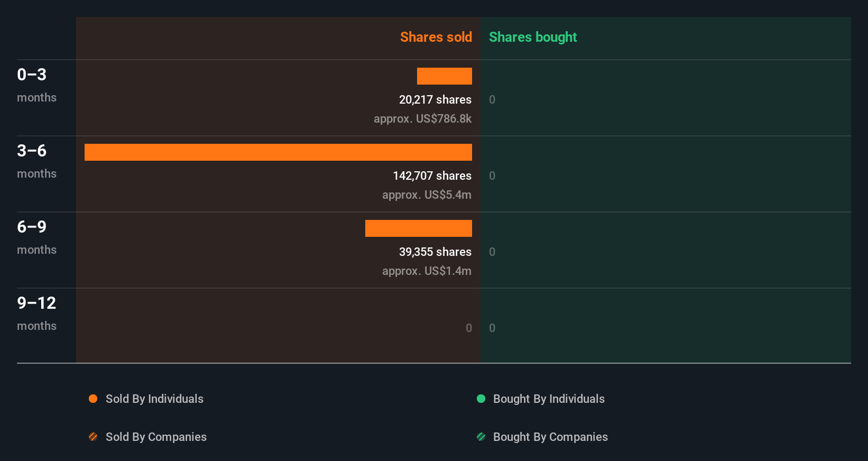Click the green Bought By Individuals legend dot

[481, 399]
